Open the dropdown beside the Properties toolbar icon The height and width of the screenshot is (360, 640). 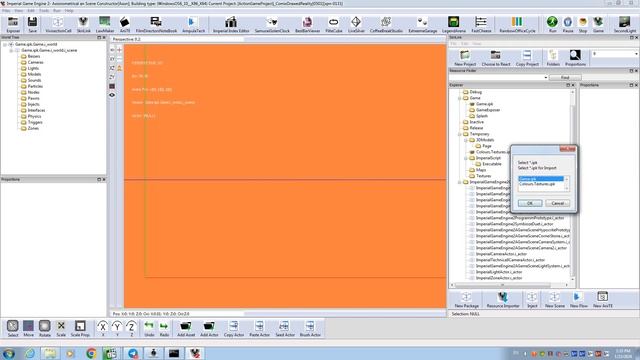(x=636, y=53)
